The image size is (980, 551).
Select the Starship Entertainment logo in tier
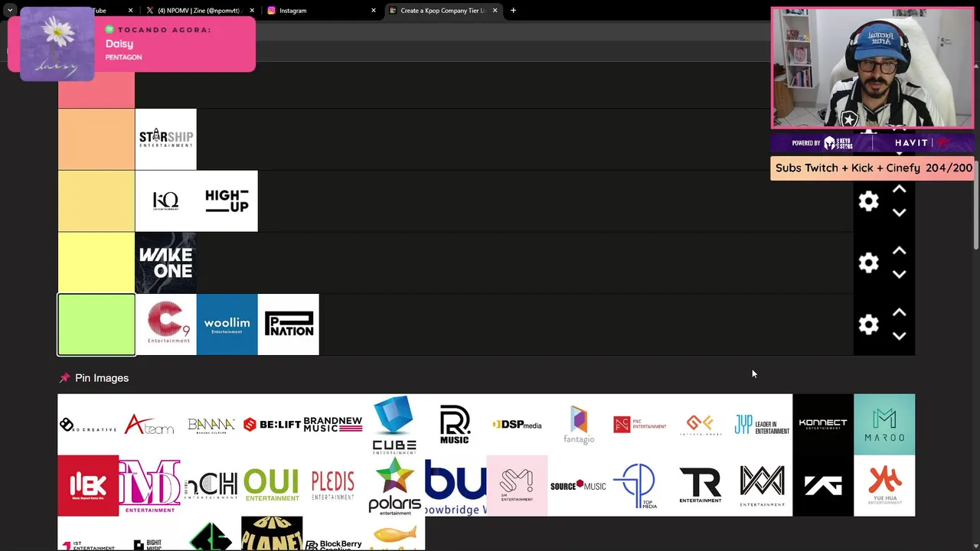coord(165,139)
